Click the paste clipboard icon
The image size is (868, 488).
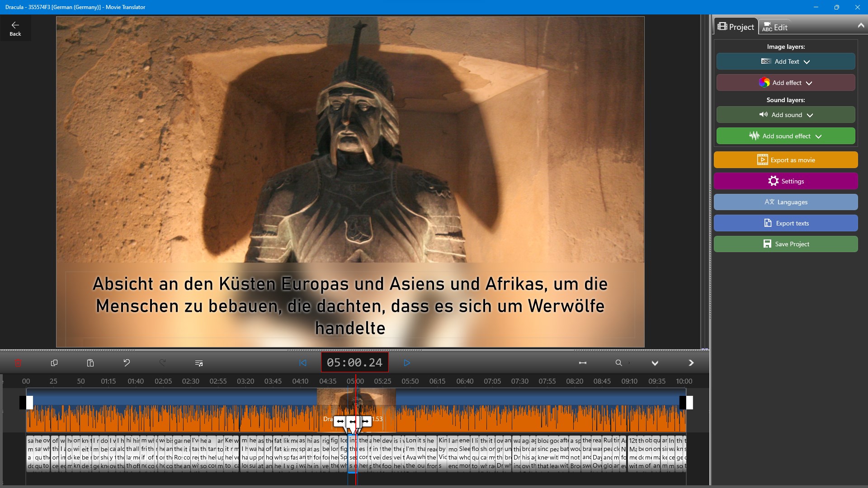click(x=90, y=363)
